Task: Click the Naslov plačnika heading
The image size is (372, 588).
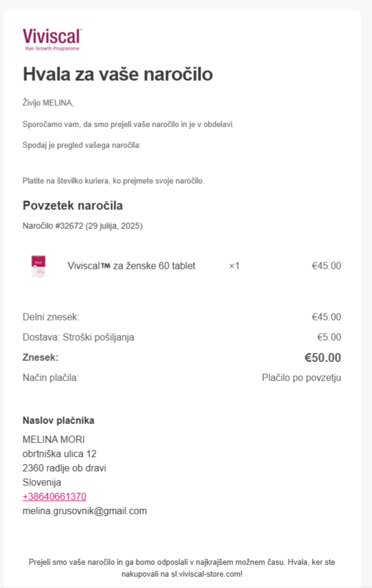Action: pyautogui.click(x=58, y=420)
